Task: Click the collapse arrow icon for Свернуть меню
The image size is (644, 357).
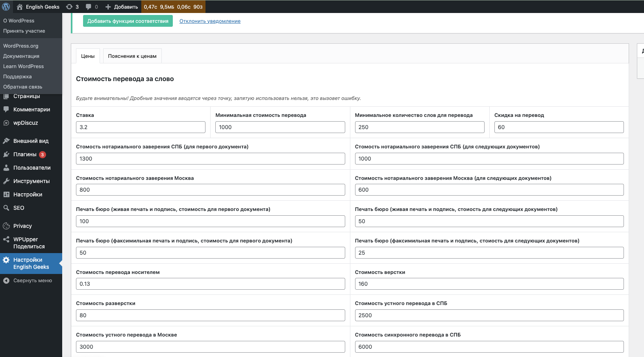Action: pos(6,281)
